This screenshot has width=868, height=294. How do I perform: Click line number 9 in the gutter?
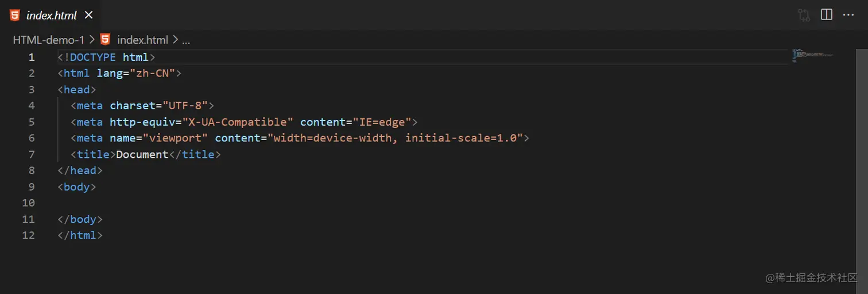[32, 187]
